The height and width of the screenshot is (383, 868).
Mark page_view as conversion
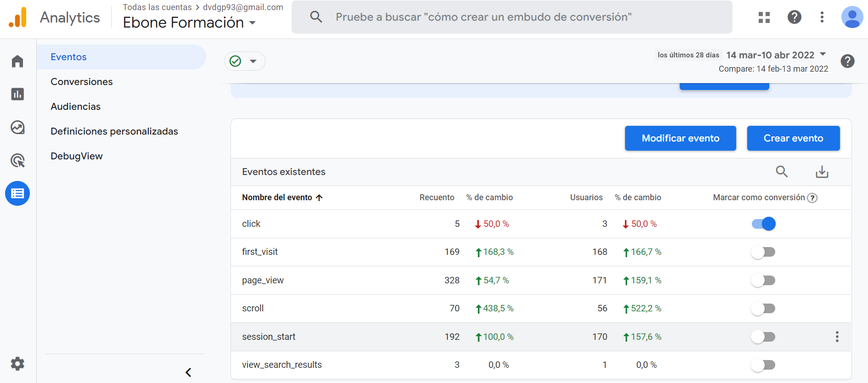[x=763, y=280]
